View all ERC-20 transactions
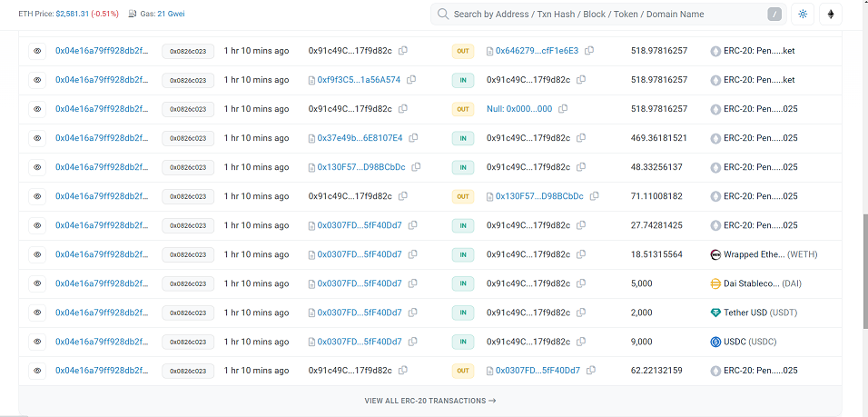The image size is (868, 417). [x=430, y=401]
